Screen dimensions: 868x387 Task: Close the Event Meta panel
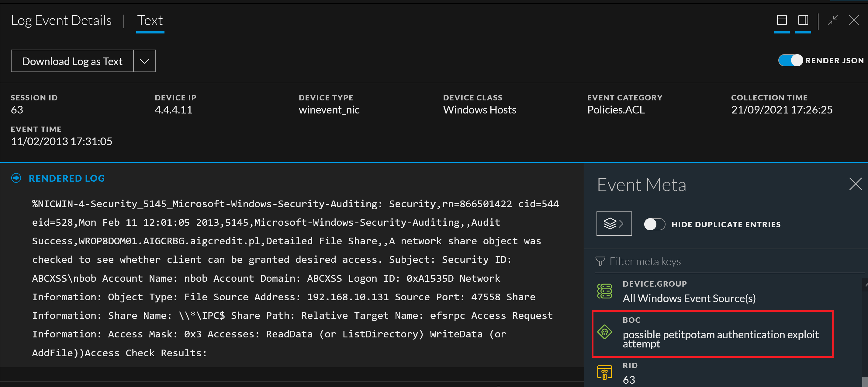856,184
